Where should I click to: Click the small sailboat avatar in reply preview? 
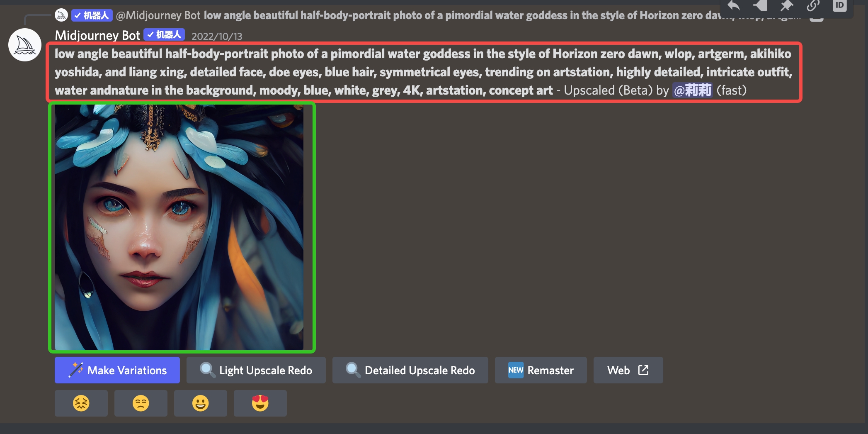tap(61, 15)
